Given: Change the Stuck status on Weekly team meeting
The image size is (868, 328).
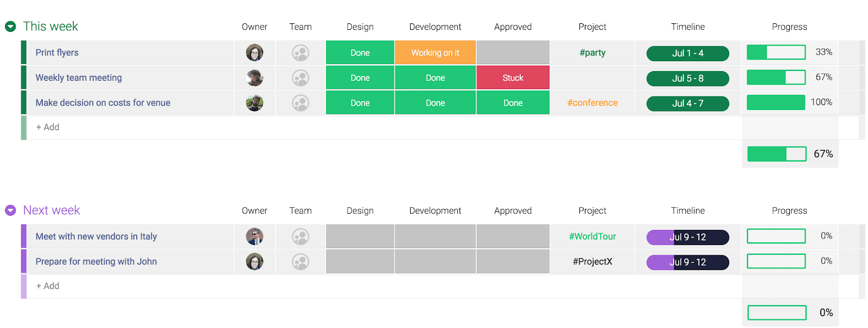Looking at the screenshot, I should (x=513, y=78).
